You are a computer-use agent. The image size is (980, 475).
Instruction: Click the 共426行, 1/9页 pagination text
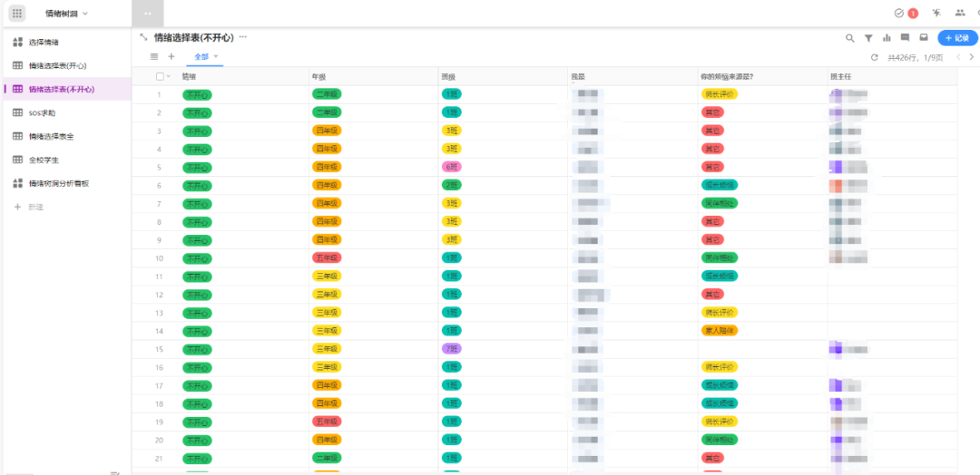[x=916, y=57]
